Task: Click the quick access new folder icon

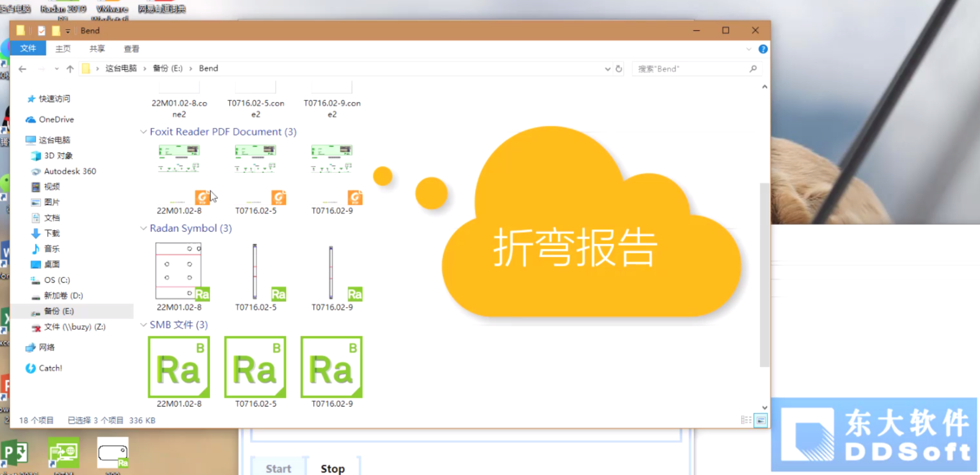Action: click(x=56, y=31)
